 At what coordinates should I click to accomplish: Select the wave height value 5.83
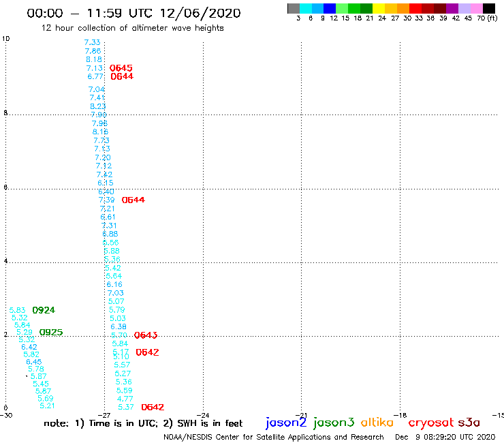pos(17,310)
